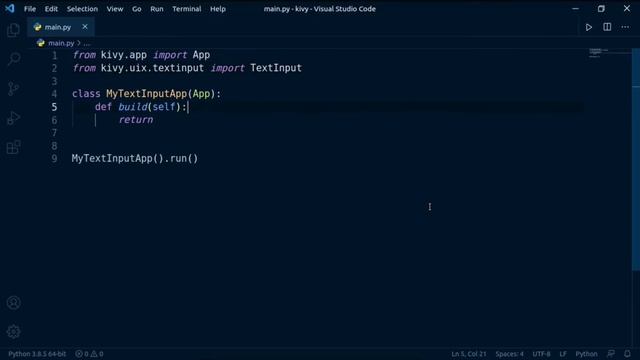Viewport: 640px width, 360px height.
Task: Click line number 1 in gutter
Action: (54, 55)
